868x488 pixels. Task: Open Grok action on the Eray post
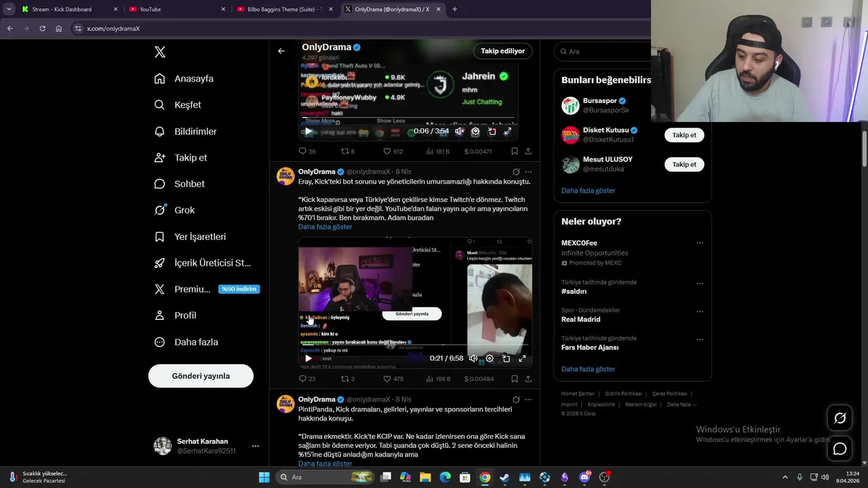516,172
